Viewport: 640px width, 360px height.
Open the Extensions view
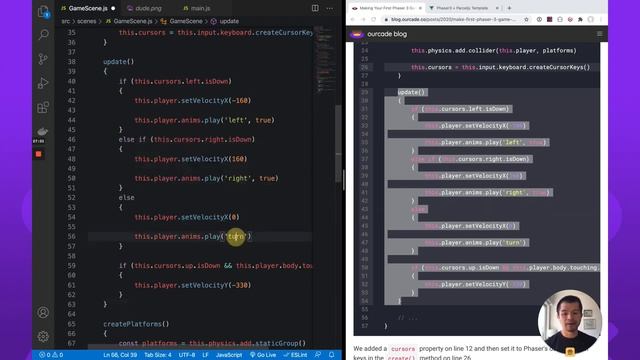click(43, 107)
